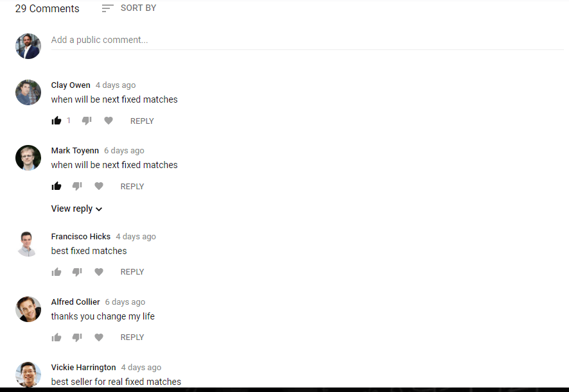Toggle thumbs up on Mark Toyenn's comment

pos(57,187)
